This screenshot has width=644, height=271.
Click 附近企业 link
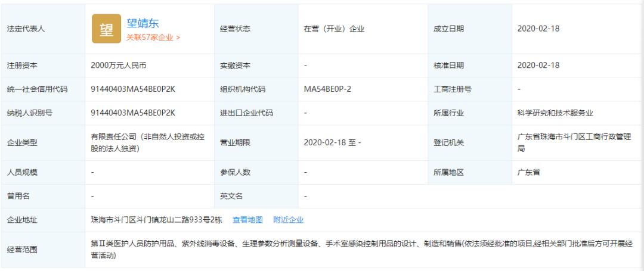289,220
